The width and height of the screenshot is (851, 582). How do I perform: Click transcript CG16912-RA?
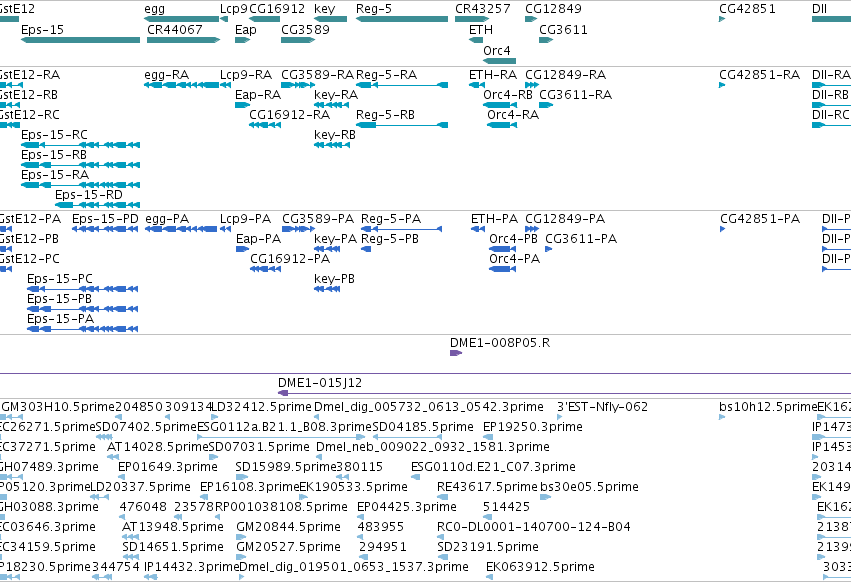tap(265, 125)
